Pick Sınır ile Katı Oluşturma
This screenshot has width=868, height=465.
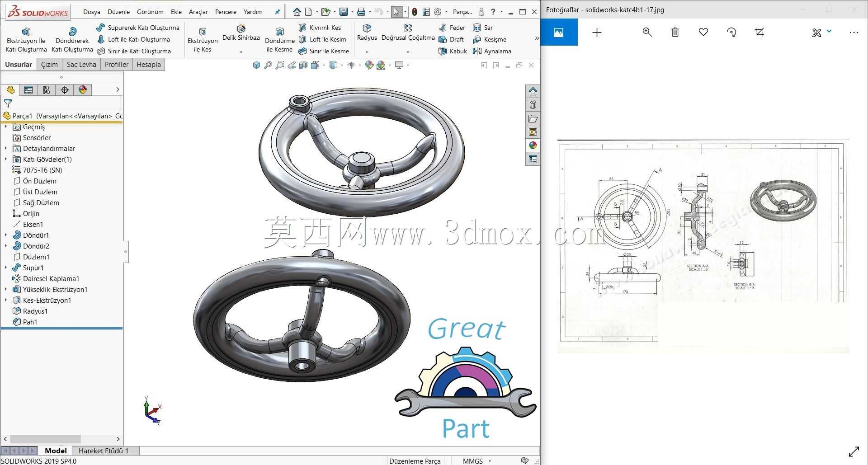(134, 51)
